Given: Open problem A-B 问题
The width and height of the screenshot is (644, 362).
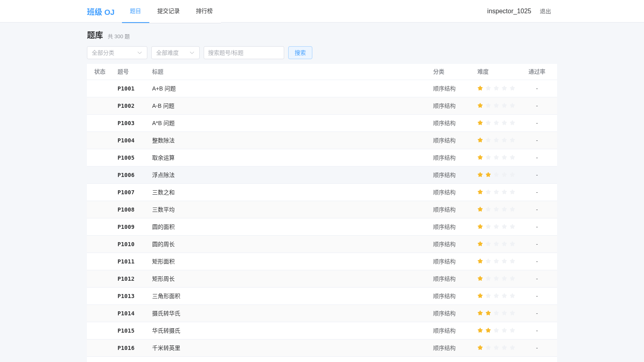Looking at the screenshot, I should click(x=163, y=106).
